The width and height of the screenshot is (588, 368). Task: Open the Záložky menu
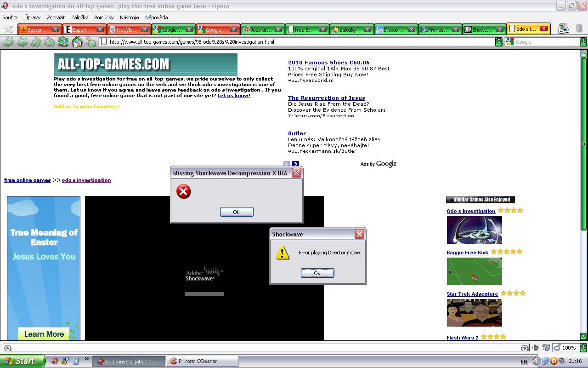(x=79, y=17)
